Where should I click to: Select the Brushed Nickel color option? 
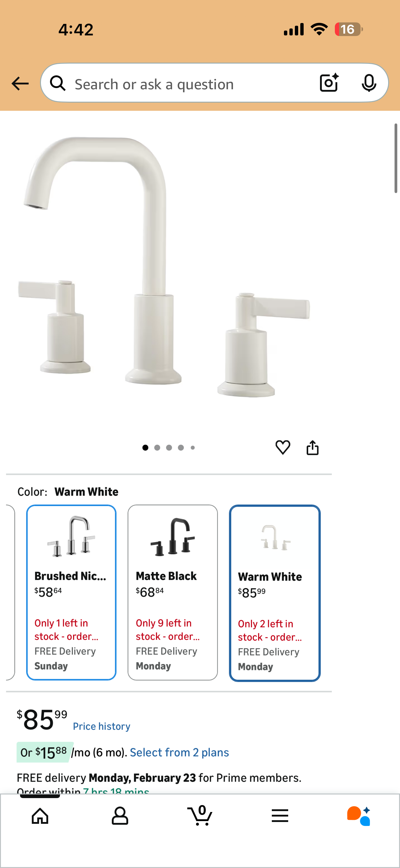(71, 592)
